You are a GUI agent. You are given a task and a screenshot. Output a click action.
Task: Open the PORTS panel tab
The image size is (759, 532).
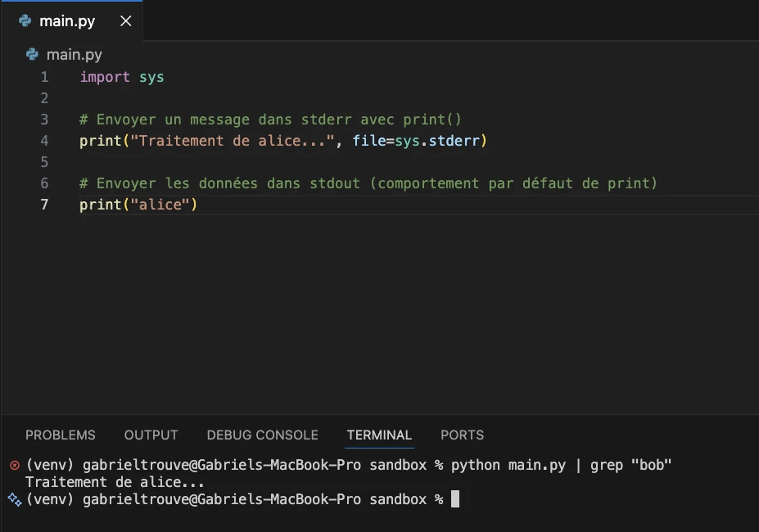[x=463, y=435]
